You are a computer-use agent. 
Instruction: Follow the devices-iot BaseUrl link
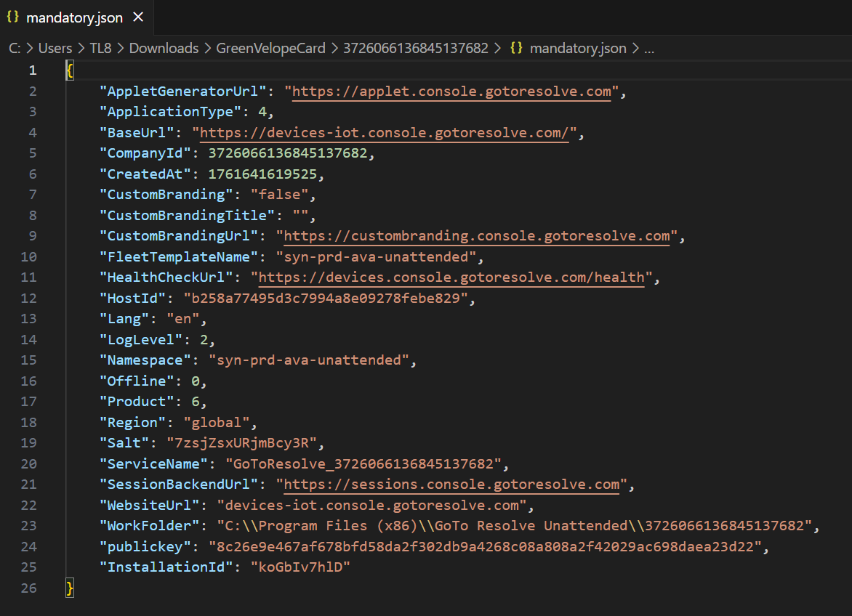[384, 133]
